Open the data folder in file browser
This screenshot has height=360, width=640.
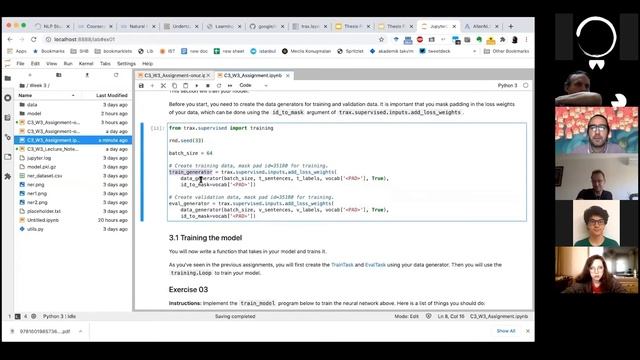(73, 104)
